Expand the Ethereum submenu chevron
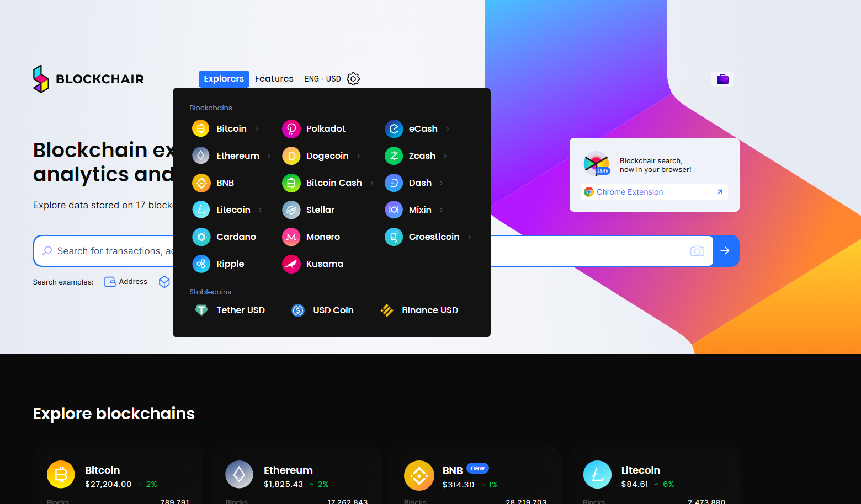 point(269,156)
